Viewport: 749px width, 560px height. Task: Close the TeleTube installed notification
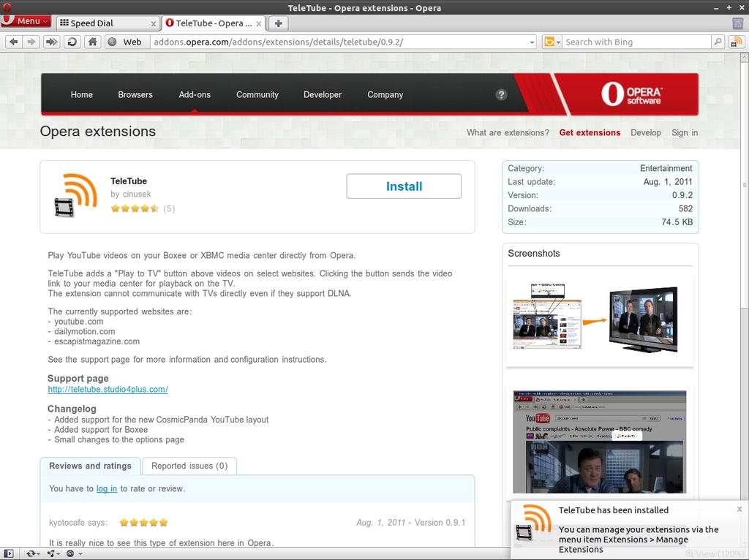point(739,510)
